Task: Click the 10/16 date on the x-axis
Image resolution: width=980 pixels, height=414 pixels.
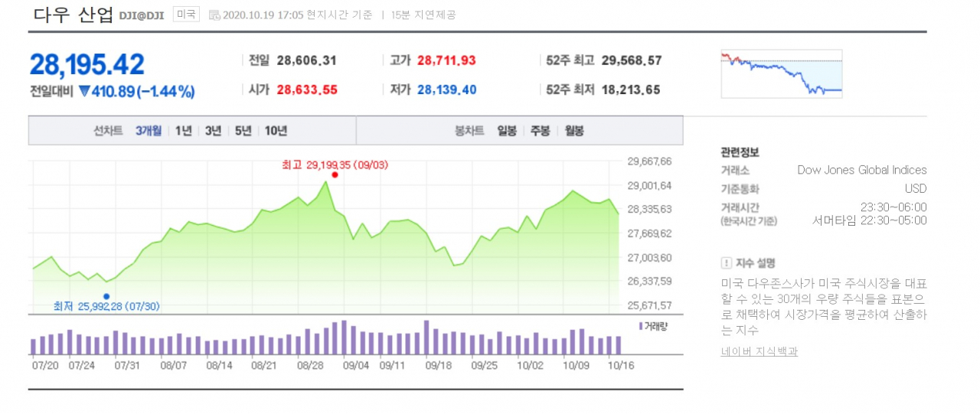Action: click(621, 365)
